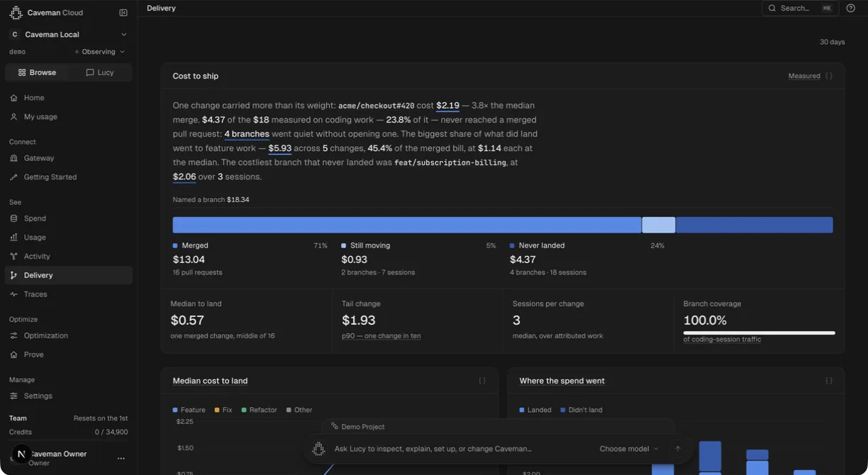The width and height of the screenshot is (868, 475).
Task: Click the N user avatar
Action: (x=21, y=454)
